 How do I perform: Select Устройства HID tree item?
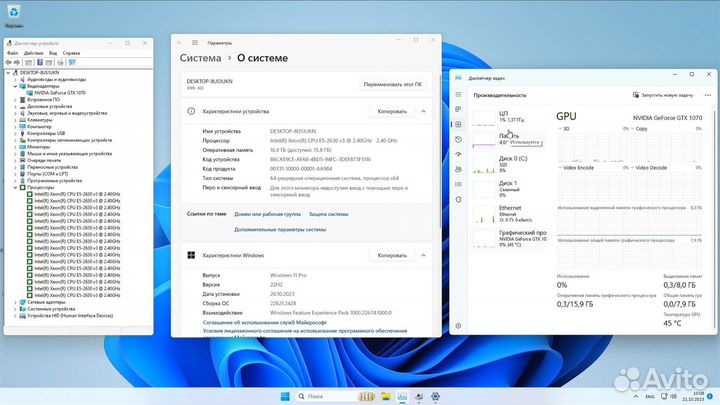coord(70,316)
